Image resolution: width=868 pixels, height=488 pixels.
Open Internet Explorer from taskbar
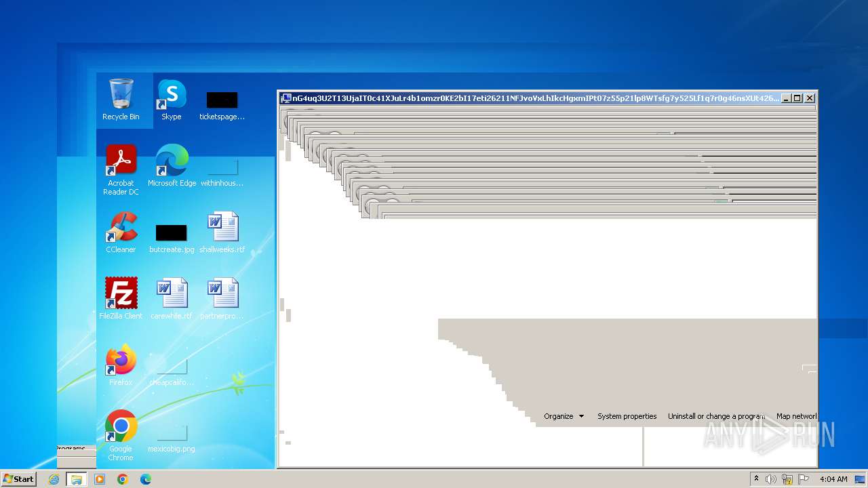tap(54, 479)
